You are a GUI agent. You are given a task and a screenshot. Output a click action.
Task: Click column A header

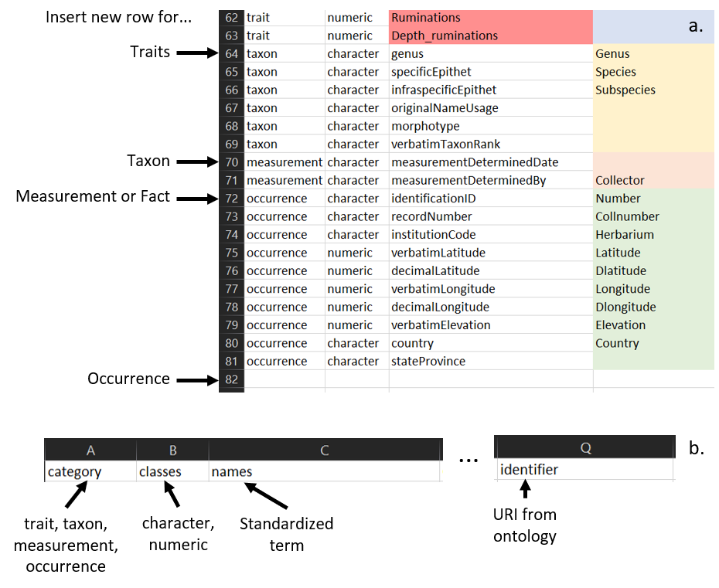pyautogui.click(x=90, y=450)
